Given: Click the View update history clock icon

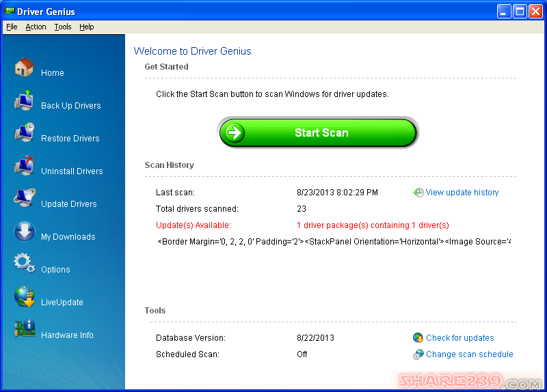Looking at the screenshot, I should [x=418, y=193].
